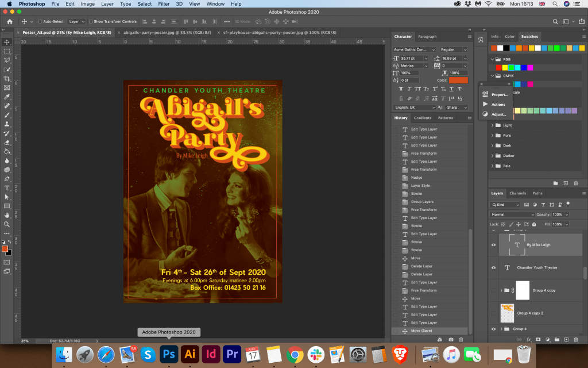This screenshot has height=368, width=588.
Task: Expand the Pale swatches folder
Action: 492,166
